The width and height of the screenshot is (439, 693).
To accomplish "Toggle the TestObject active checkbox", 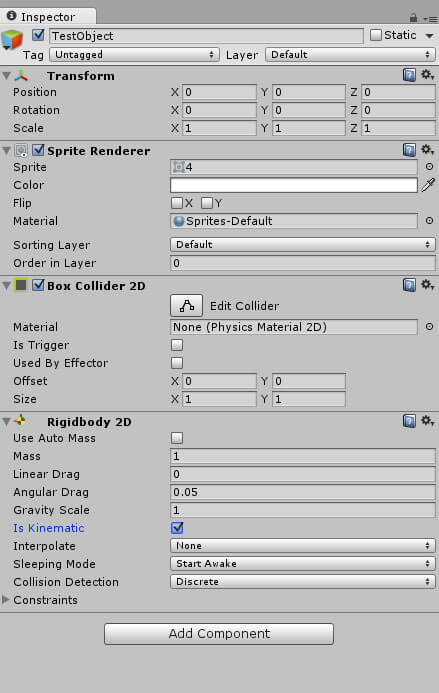I will pos(38,35).
